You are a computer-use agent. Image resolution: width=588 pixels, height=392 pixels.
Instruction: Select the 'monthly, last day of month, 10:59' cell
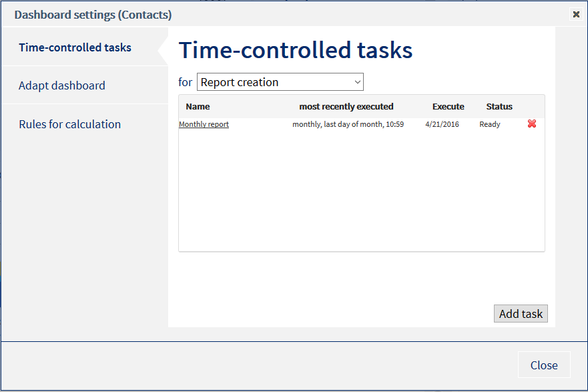click(348, 124)
